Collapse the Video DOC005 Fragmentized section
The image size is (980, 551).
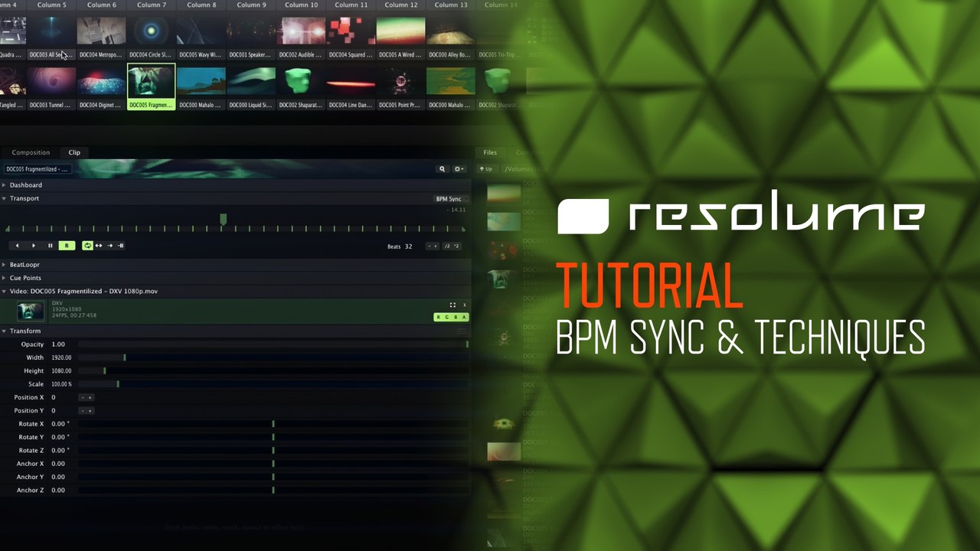(4, 291)
